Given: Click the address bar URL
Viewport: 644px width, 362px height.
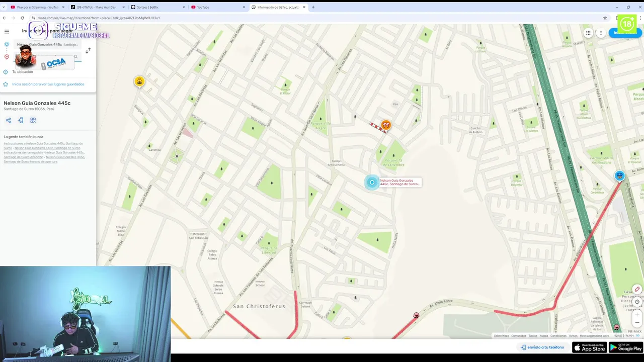Looking at the screenshot, I should 99,18.
